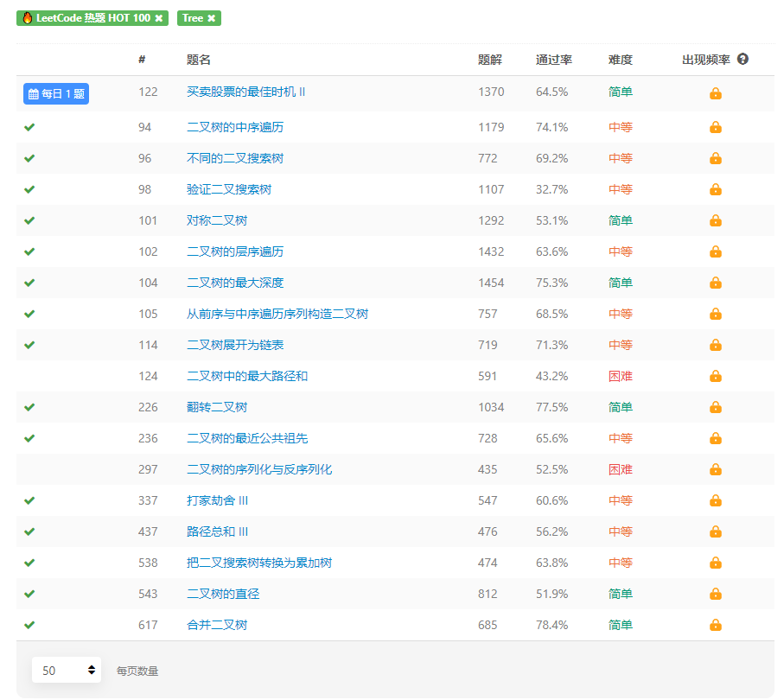Click the solved checkmark for problem 226
Image resolution: width=784 pixels, height=700 pixels.
[x=29, y=407]
